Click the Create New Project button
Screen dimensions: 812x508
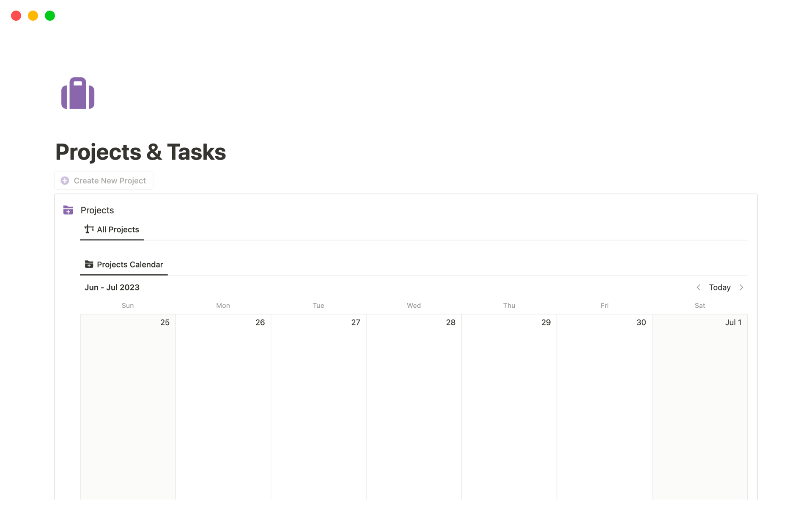(x=104, y=180)
